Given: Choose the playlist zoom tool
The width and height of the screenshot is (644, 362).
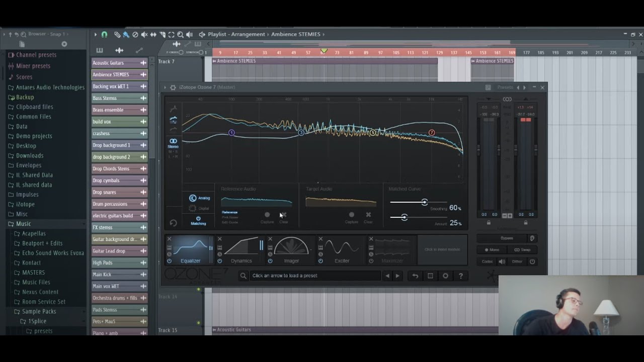Looking at the screenshot, I should click(x=181, y=34).
